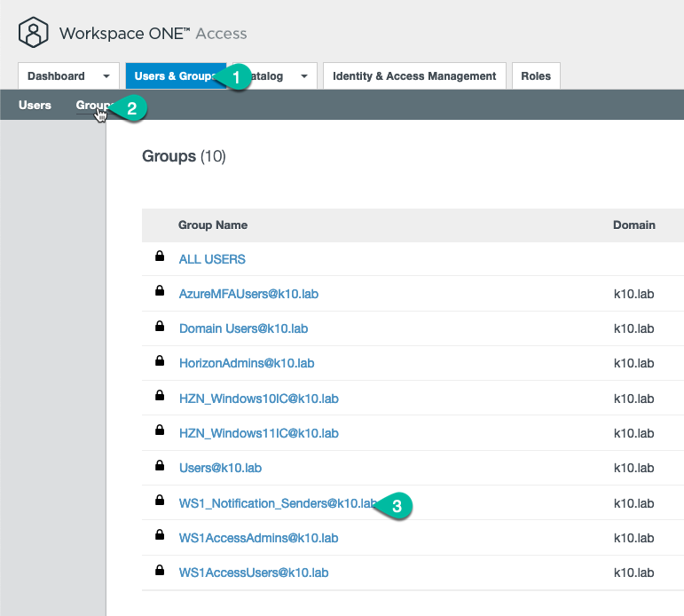Click k10.lab domain in HorizonAdmins row

click(x=633, y=363)
